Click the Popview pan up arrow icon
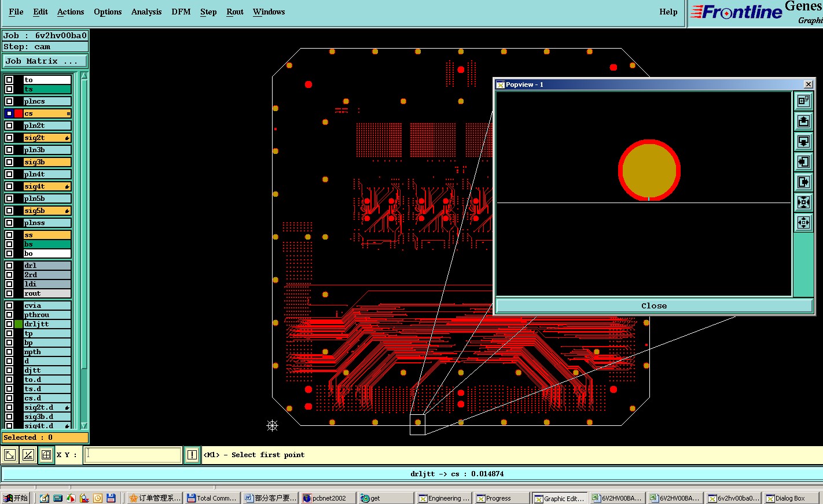 point(803,122)
